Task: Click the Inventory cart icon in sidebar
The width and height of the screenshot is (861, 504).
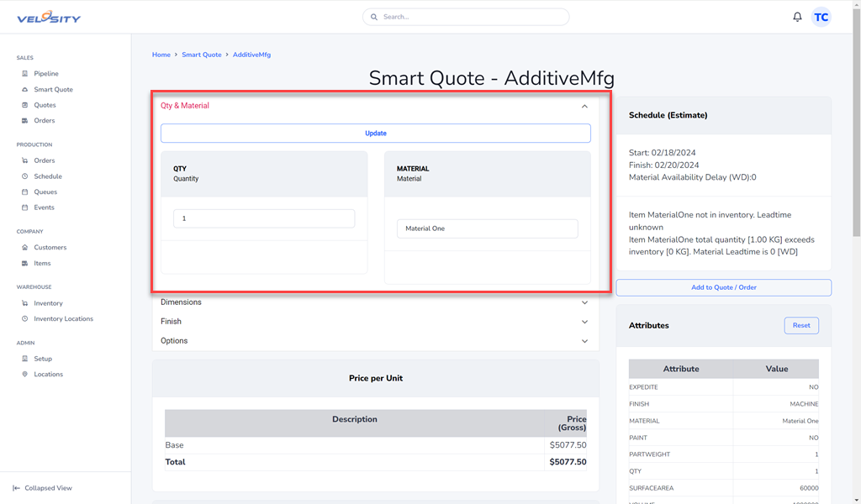Action: [x=25, y=303]
